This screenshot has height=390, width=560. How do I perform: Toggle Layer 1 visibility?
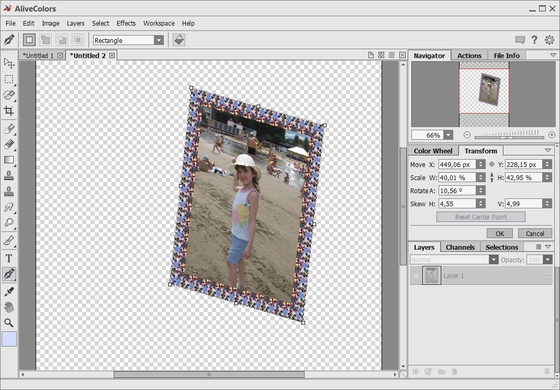[x=416, y=276]
